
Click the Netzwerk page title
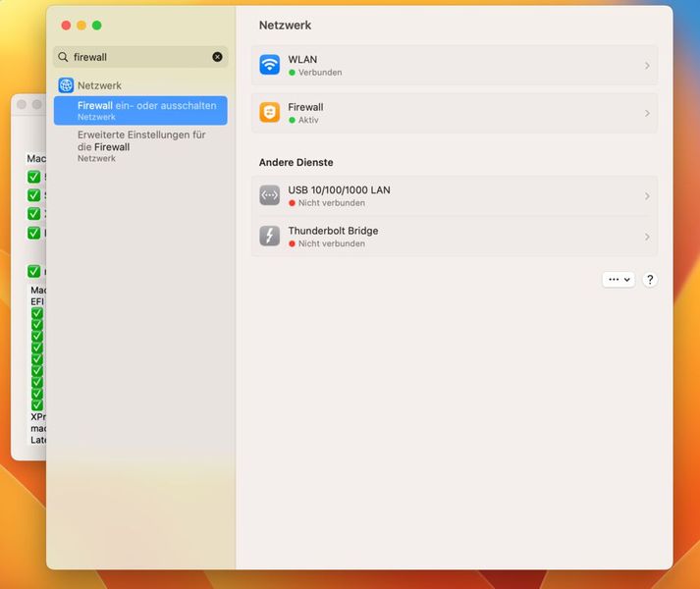pyautogui.click(x=285, y=25)
